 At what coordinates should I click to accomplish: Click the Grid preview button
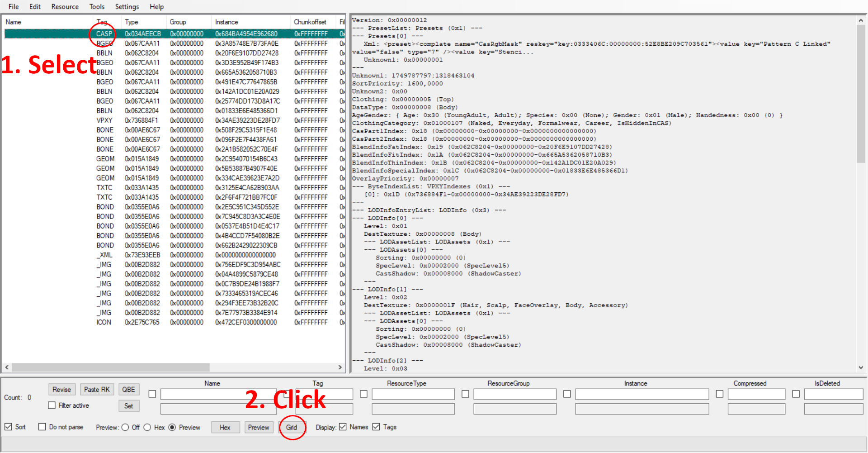point(292,427)
